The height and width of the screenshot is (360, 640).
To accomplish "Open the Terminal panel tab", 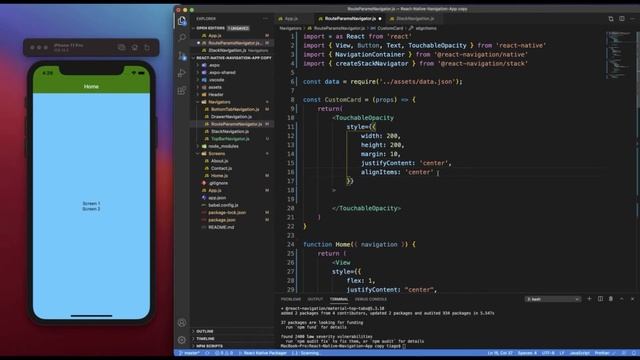I will [x=339, y=299].
